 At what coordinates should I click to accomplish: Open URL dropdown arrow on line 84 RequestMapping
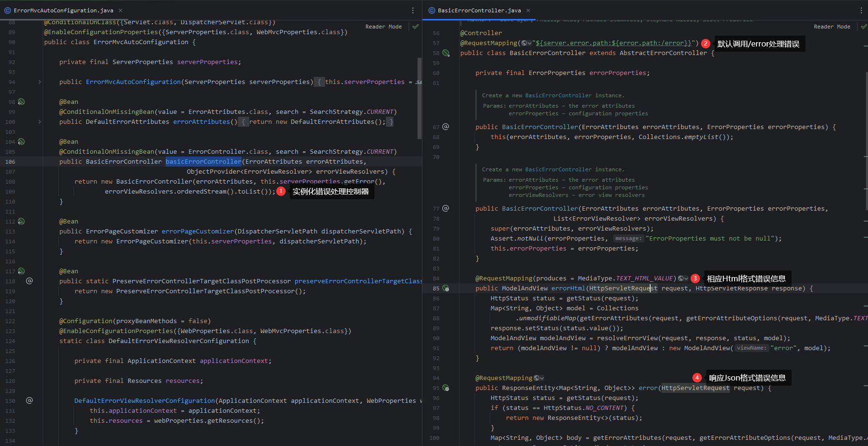tap(686, 279)
